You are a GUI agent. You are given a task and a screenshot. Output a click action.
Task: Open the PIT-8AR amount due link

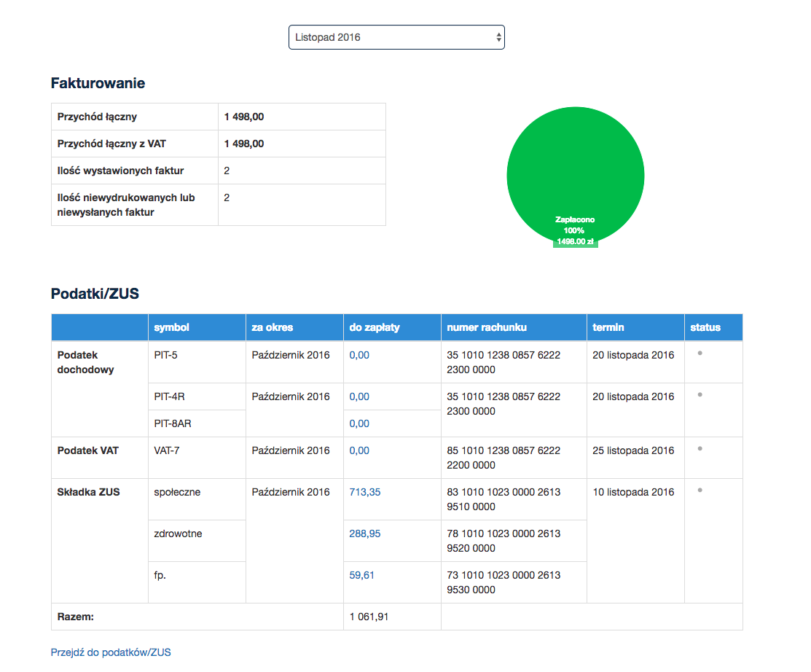(359, 423)
